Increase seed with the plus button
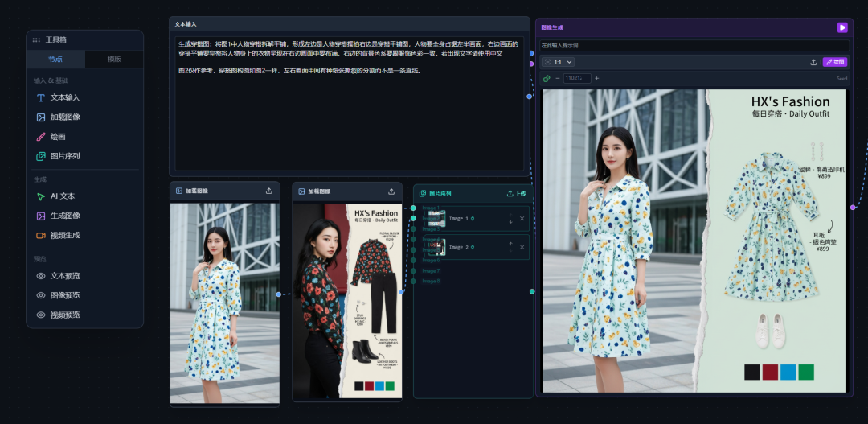This screenshot has width=868, height=424. pos(596,78)
